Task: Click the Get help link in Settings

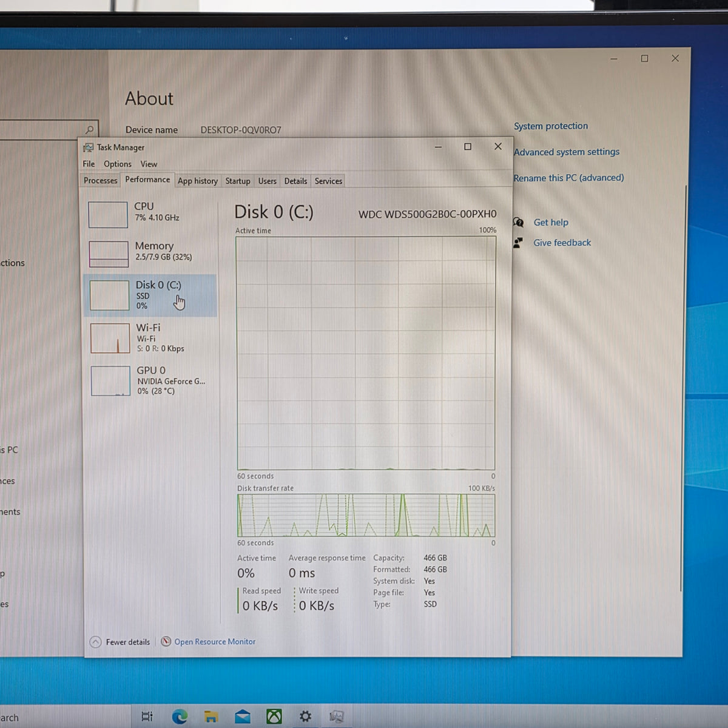Action: tap(551, 222)
